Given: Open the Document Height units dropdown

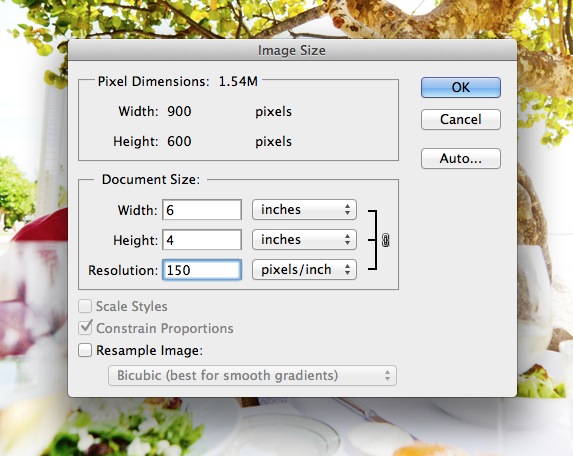Looking at the screenshot, I should (304, 240).
